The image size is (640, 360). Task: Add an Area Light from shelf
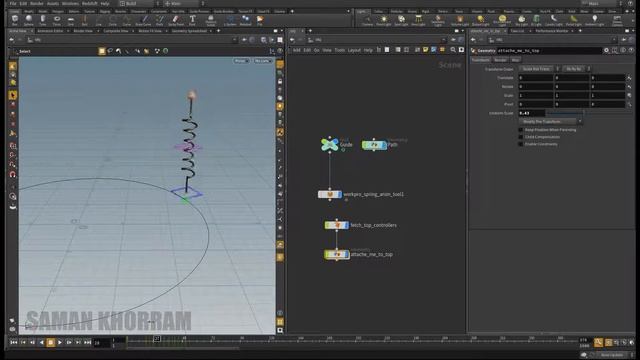(x=418, y=20)
